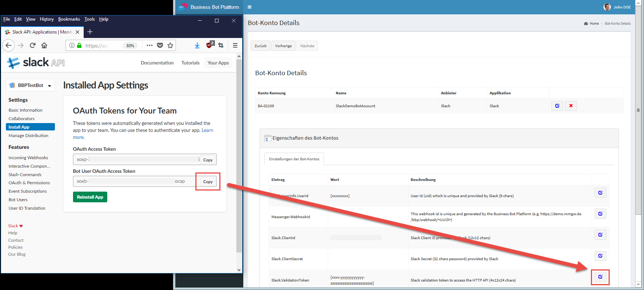The height and width of the screenshot is (290, 644).
Task: Click the Zurück button
Action: 261,46
